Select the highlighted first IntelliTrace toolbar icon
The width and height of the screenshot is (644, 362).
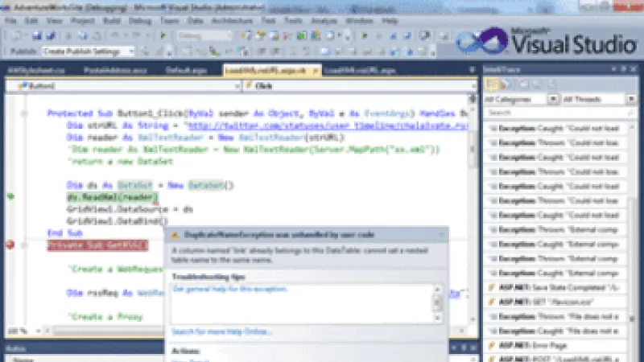tap(492, 84)
